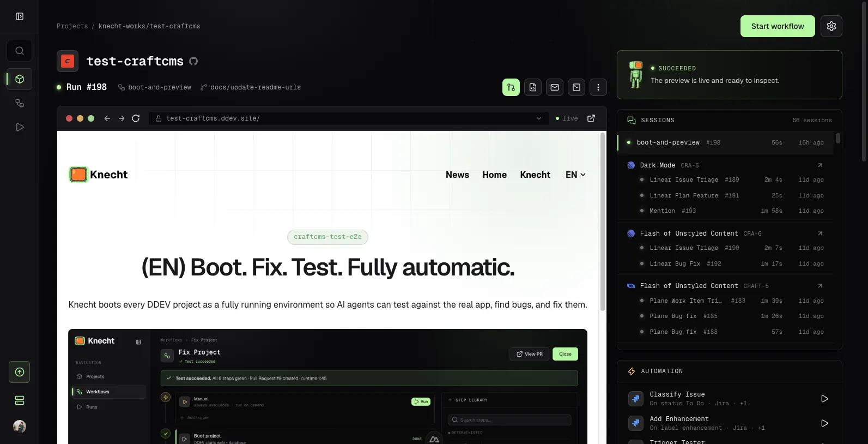Run the Add Enhancement automation

[824, 423]
